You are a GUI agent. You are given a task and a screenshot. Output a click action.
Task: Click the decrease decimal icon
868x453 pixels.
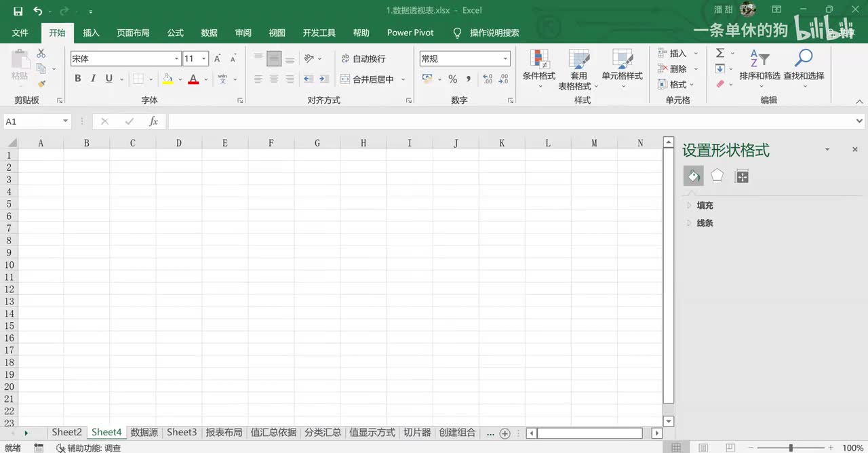tap(503, 79)
